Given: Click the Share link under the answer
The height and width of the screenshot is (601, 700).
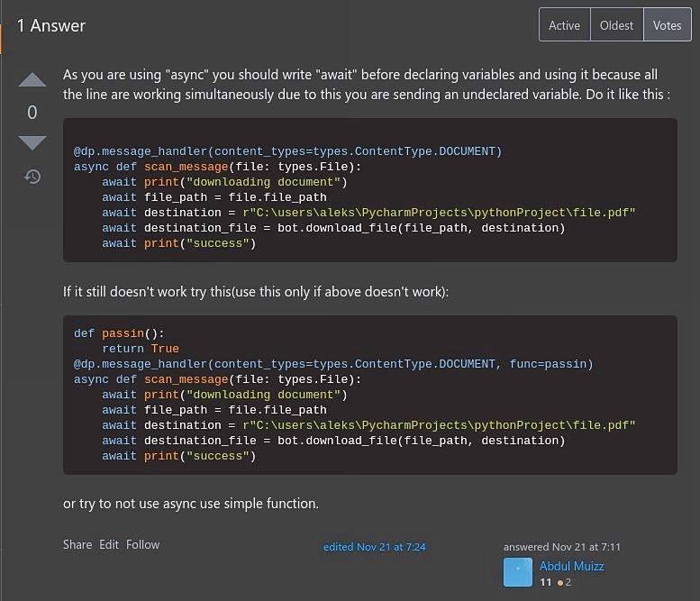Looking at the screenshot, I should pyautogui.click(x=77, y=544).
